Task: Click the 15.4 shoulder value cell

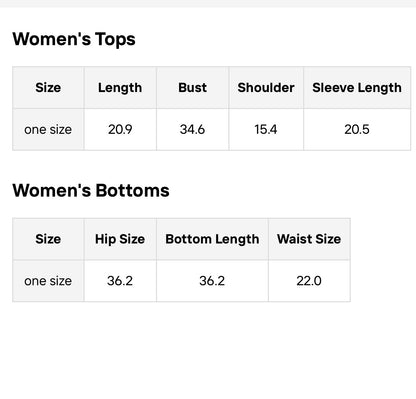Action: pos(266,129)
